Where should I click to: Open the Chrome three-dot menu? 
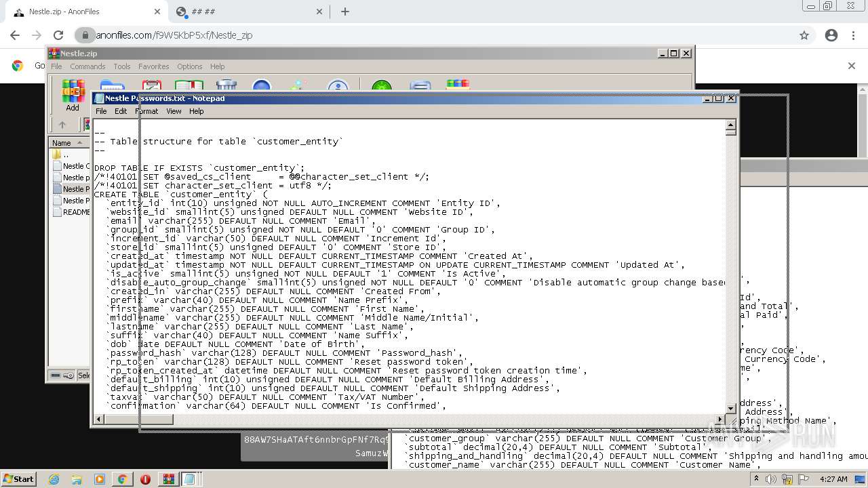(x=853, y=35)
